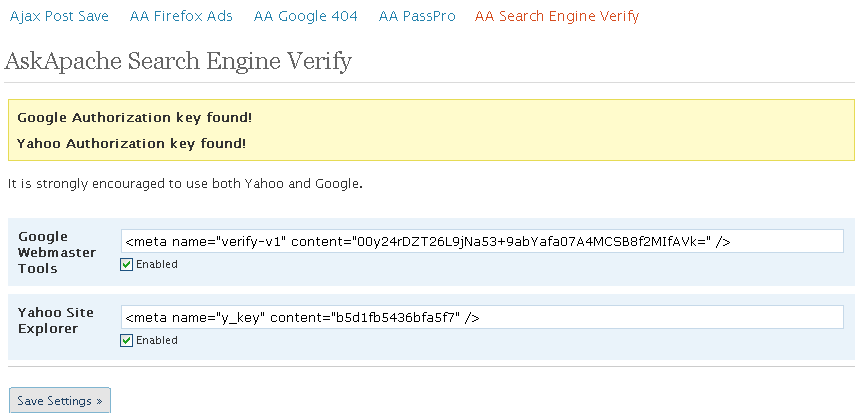The width and height of the screenshot is (859, 417).
Task: Click the Yahoo Authorization key found message
Action: click(131, 144)
